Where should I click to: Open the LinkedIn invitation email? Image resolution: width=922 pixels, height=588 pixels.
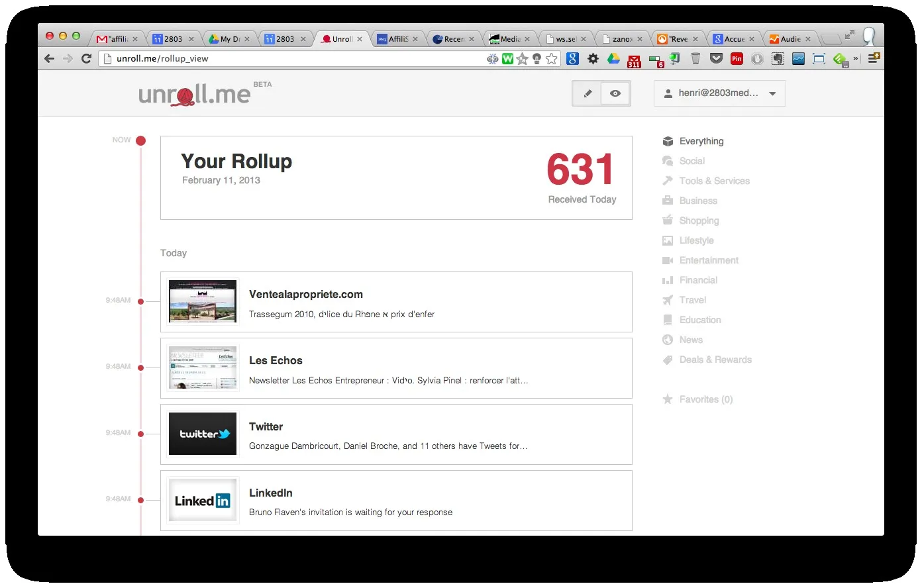[396, 501]
